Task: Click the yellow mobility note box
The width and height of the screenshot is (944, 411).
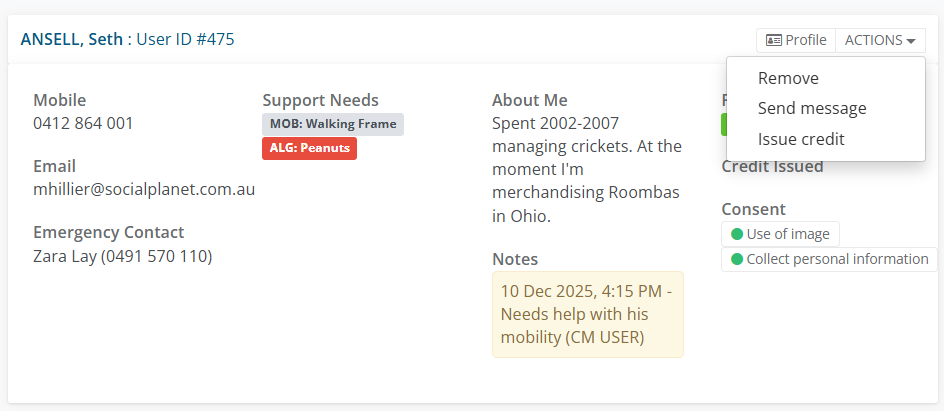Action: click(x=587, y=314)
